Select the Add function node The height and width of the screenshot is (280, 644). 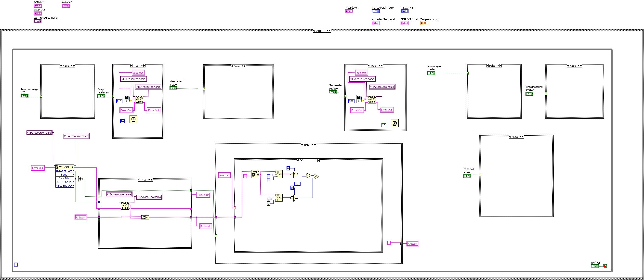pyautogui.click(x=316, y=177)
